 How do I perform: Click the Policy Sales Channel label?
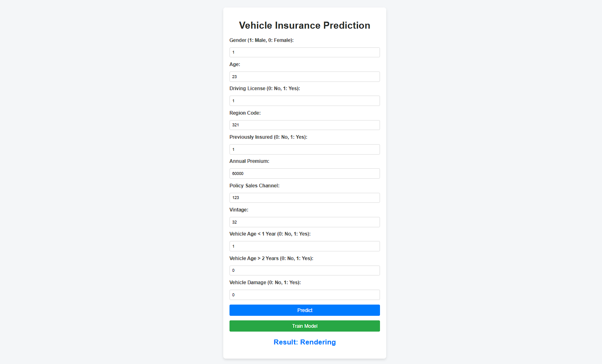click(254, 185)
